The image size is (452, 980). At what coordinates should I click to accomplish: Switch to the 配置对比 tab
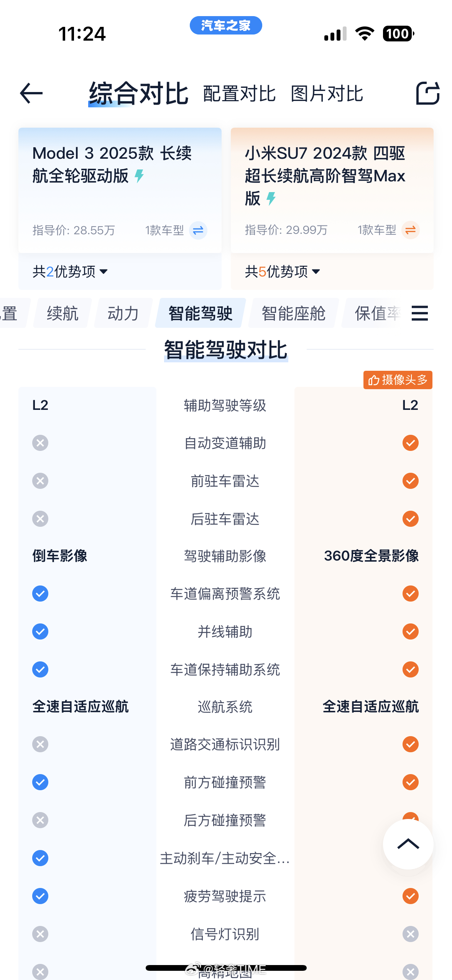pyautogui.click(x=239, y=94)
